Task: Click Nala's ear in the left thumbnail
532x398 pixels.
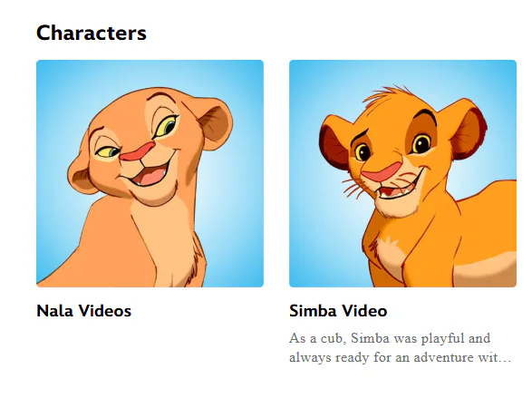Action: tap(216, 123)
